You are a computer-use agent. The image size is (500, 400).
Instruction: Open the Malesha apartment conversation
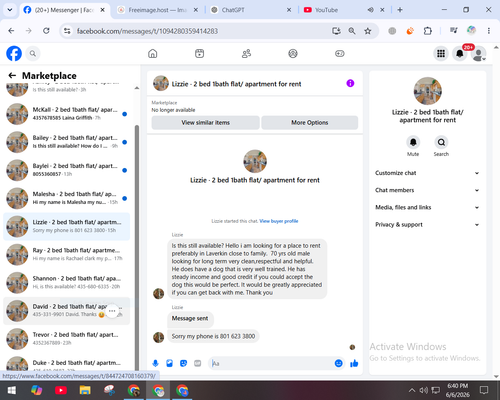click(x=67, y=198)
